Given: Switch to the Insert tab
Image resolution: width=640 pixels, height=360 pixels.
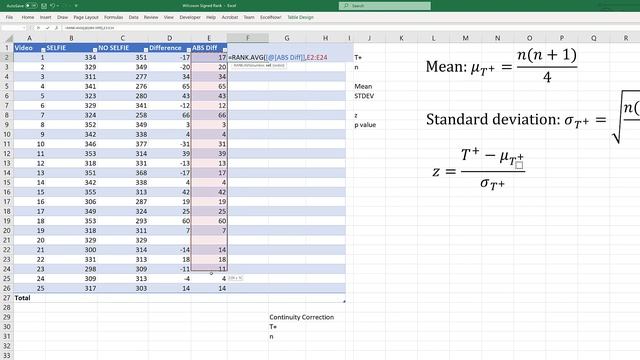Looking at the screenshot, I should pyautogui.click(x=45, y=17).
